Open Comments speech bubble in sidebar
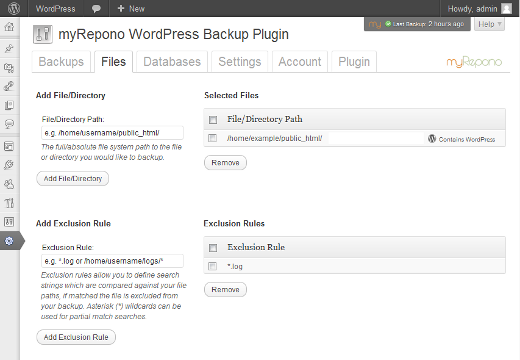This screenshot has width=520, height=360. [9, 124]
